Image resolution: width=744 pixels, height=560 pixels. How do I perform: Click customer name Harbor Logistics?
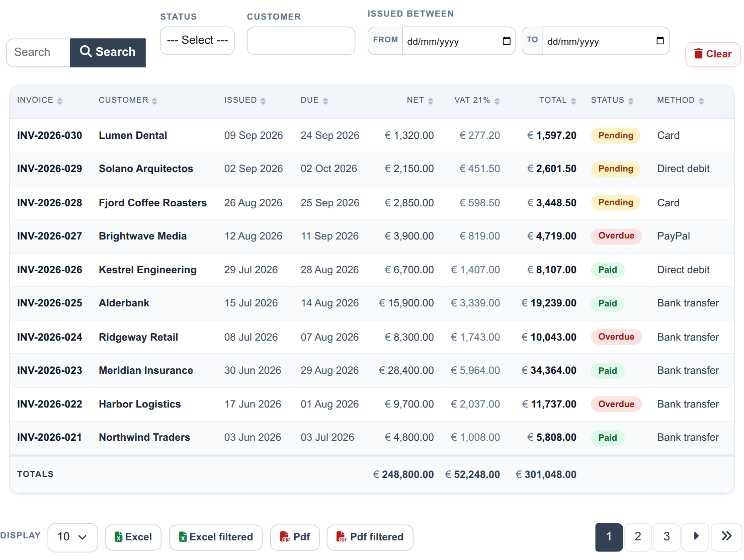140,404
